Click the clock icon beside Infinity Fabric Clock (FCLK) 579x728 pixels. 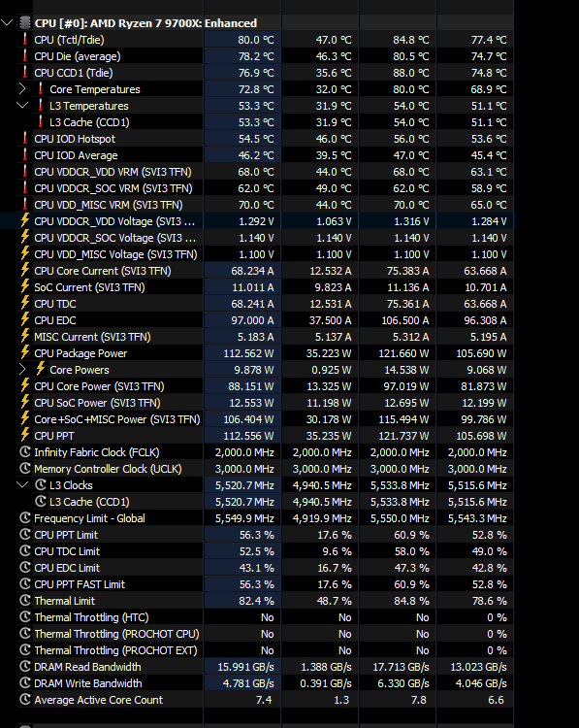click(x=25, y=451)
